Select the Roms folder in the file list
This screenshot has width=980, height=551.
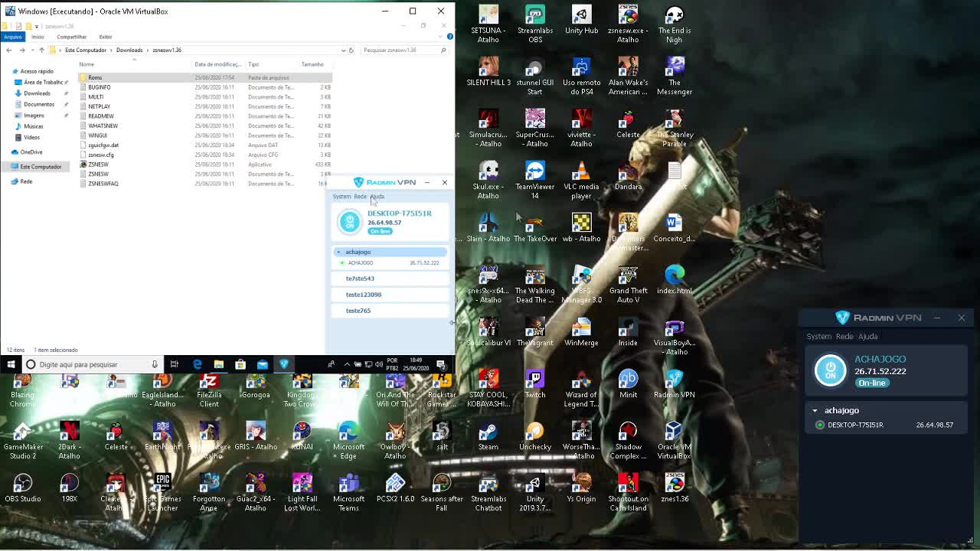point(95,77)
